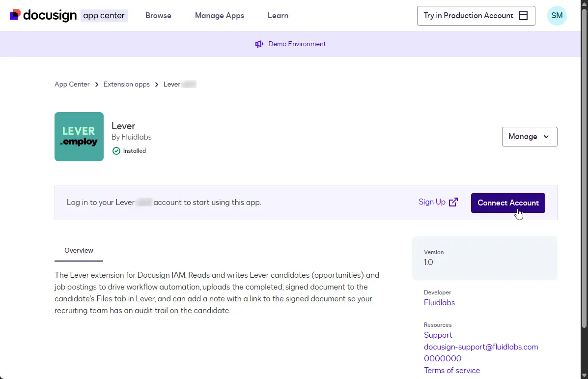Screen dimensions: 588x379
Task: Click the Demo Environment banner text
Action: coord(297,44)
